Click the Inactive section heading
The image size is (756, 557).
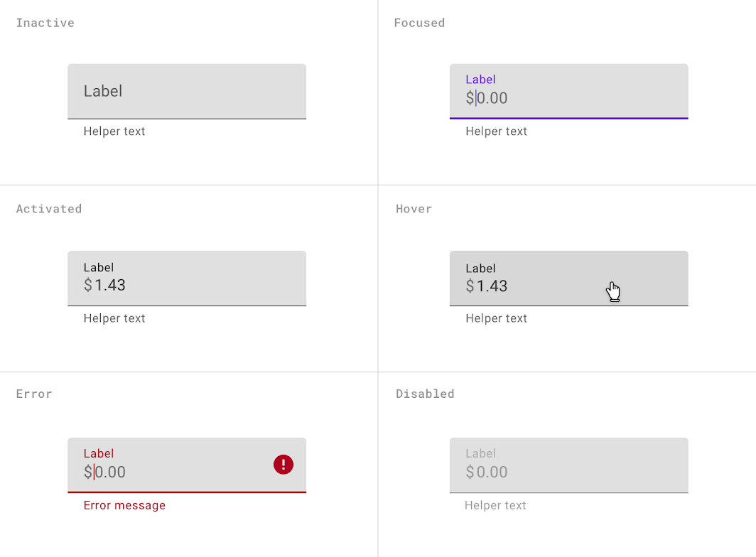click(x=45, y=23)
